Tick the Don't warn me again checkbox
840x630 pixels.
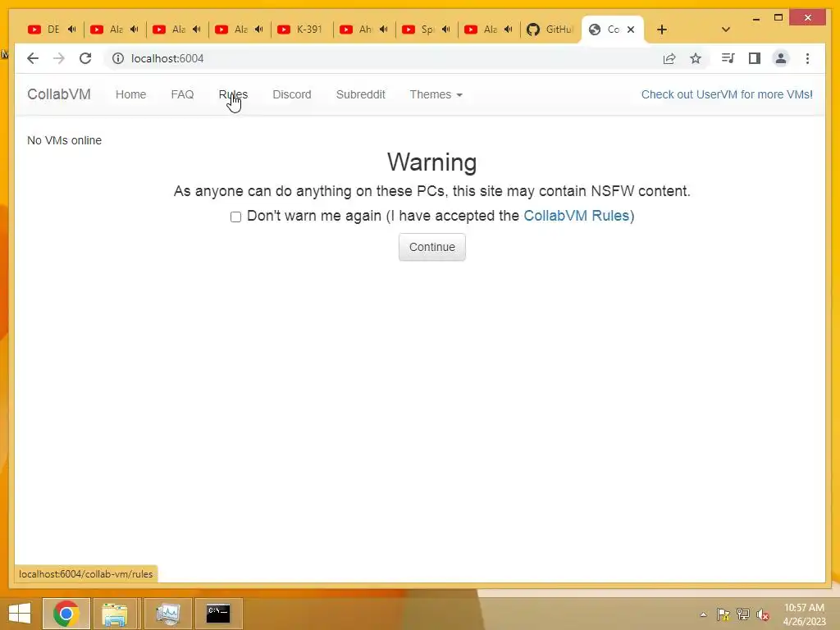(235, 217)
